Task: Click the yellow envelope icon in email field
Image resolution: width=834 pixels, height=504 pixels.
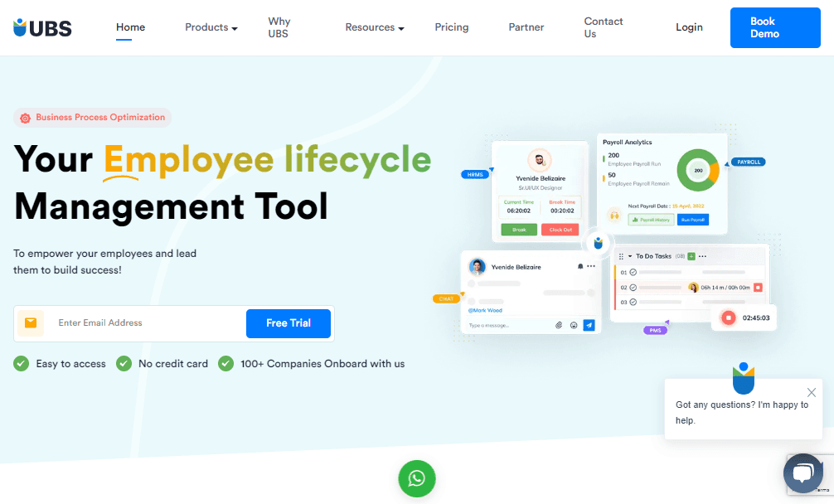Action: click(x=31, y=322)
